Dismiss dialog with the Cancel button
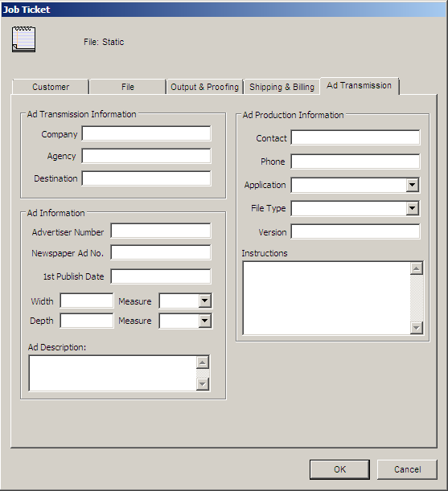Viewport: 448px width, 491px height. coord(407,469)
